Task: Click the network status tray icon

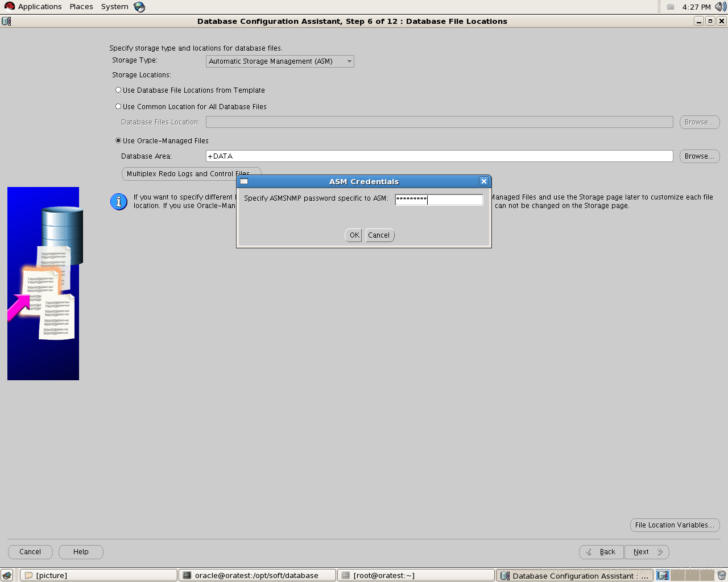Action: coord(671,7)
